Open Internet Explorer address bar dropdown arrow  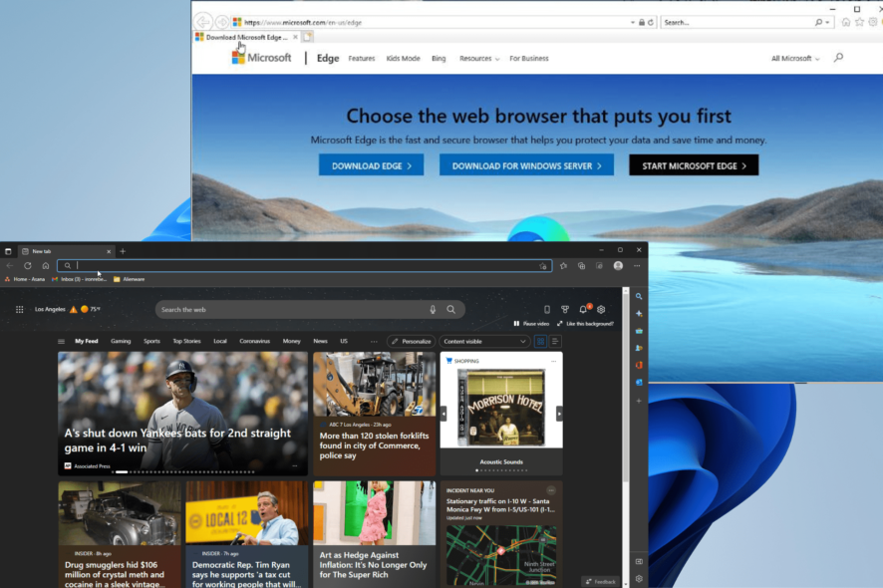pyautogui.click(x=633, y=23)
